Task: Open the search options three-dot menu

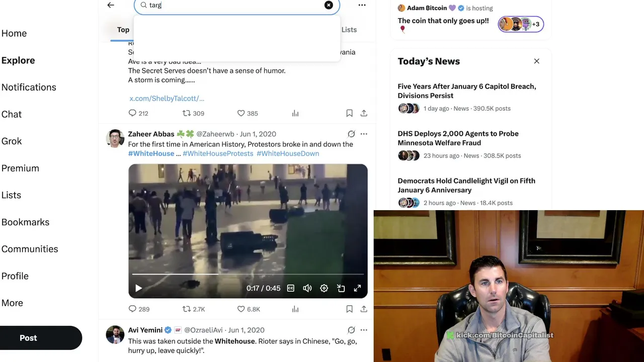Action: tap(362, 5)
